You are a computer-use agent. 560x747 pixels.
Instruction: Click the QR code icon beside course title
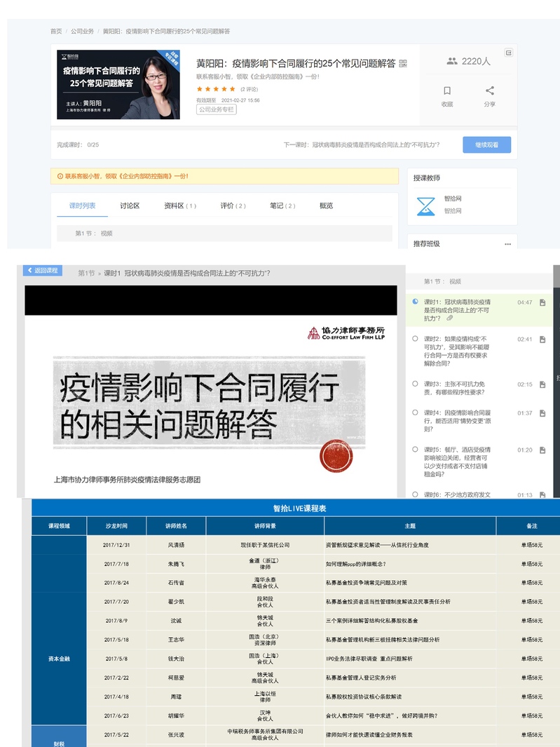[403, 63]
